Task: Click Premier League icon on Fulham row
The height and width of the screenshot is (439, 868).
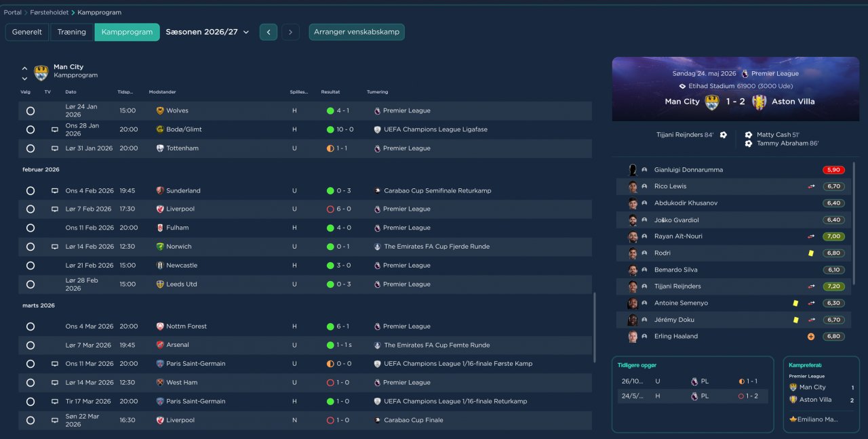Action: (x=377, y=228)
